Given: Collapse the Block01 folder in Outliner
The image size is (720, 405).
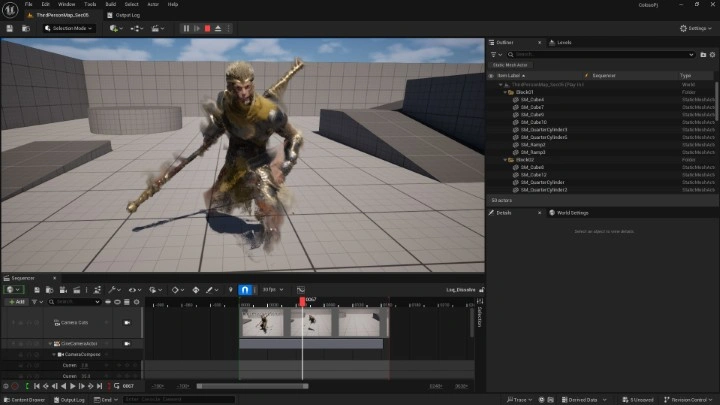Looking at the screenshot, I should tap(507, 92).
